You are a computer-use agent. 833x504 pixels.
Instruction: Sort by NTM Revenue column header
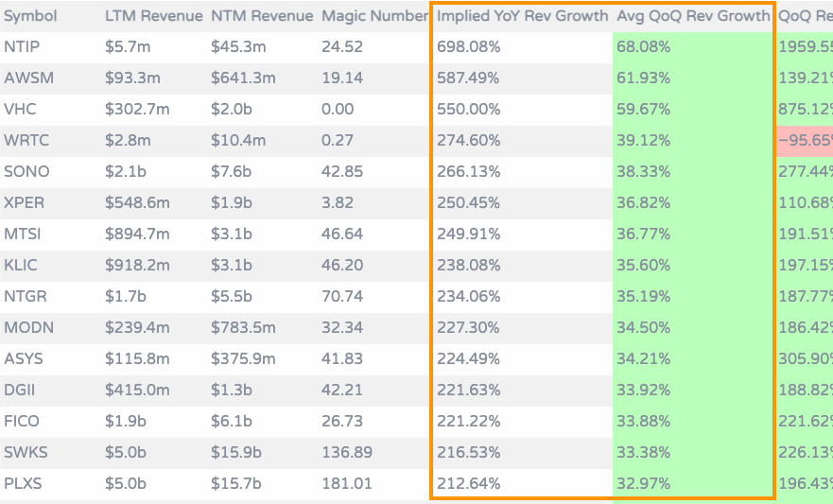pos(262,16)
